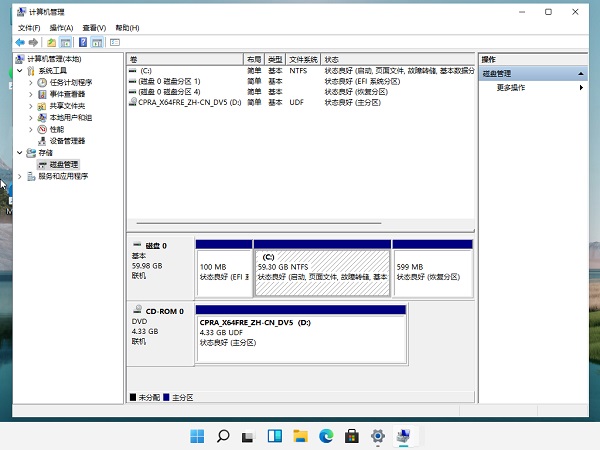600x450 pixels.
Task: Open the 查看(V) menu
Action: [x=94, y=28]
